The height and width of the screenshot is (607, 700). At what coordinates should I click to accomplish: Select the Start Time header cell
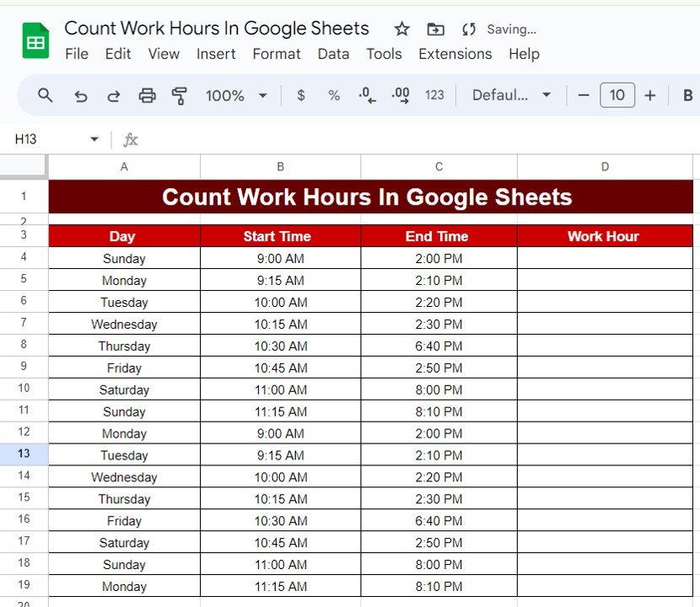[280, 236]
